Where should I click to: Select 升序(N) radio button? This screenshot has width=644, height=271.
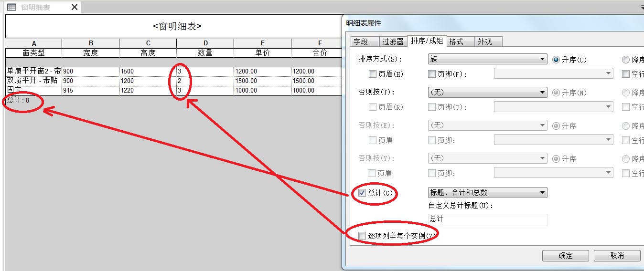point(556,93)
